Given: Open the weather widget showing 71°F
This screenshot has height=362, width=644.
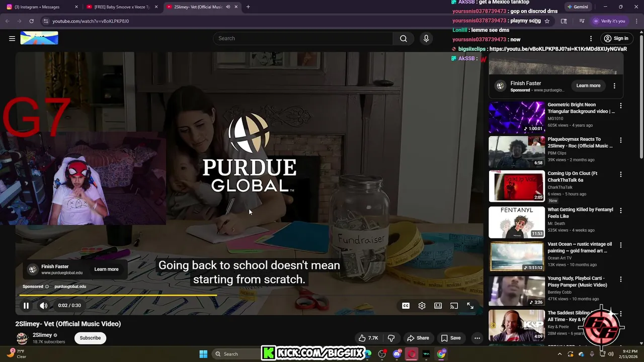Looking at the screenshot, I should point(17,354).
